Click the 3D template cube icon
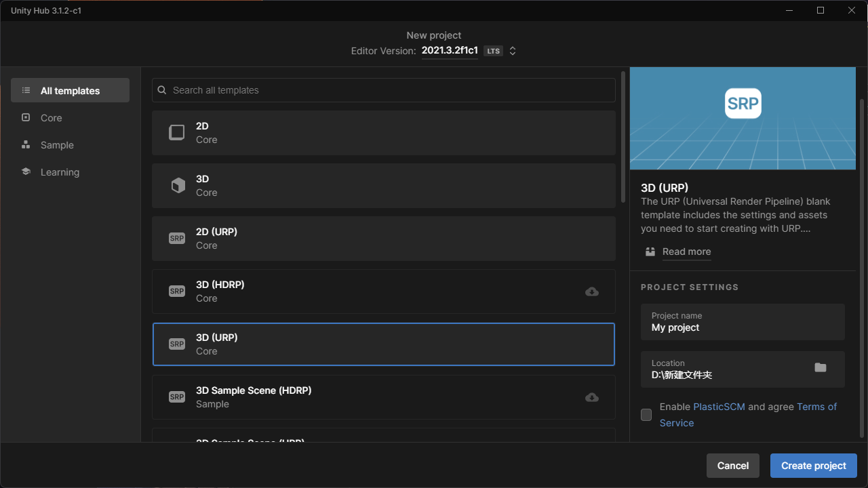Screen dimensions: 868x488 (178, 185)
